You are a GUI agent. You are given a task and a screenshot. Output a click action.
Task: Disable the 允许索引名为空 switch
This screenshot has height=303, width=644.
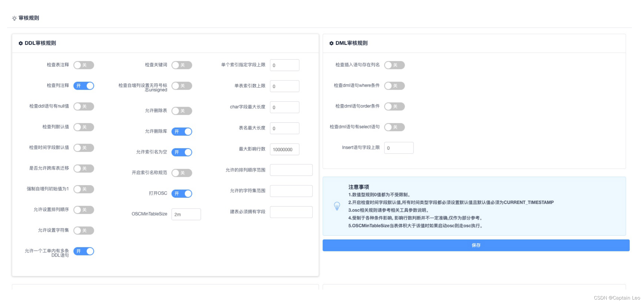182,152
